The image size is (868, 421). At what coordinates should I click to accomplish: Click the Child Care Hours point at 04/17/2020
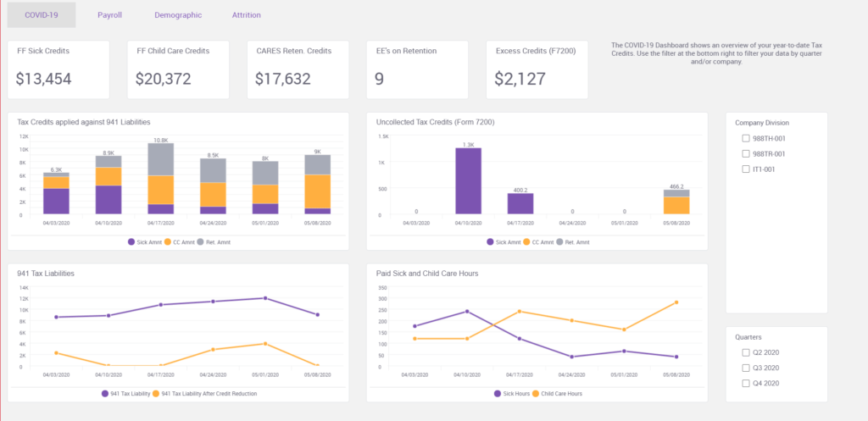520,312
